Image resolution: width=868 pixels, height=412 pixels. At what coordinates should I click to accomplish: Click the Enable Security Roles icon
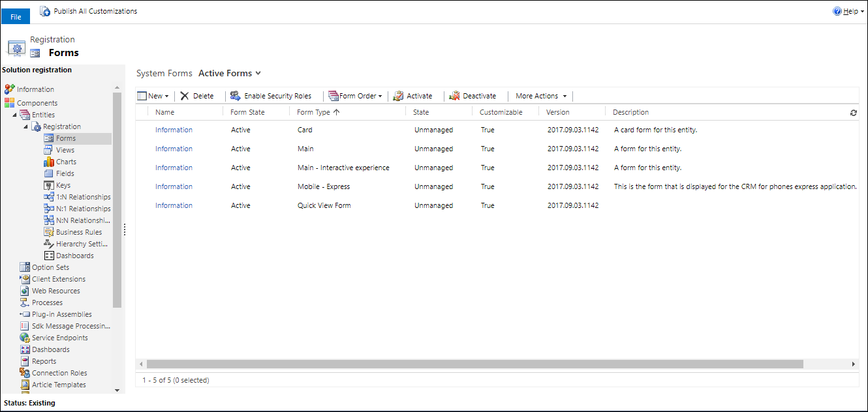(x=235, y=96)
